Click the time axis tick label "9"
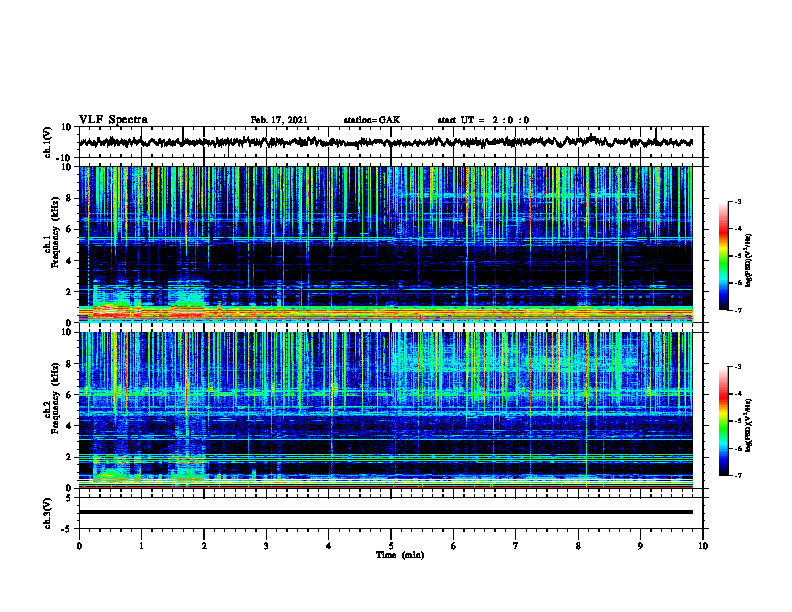 [x=640, y=546]
